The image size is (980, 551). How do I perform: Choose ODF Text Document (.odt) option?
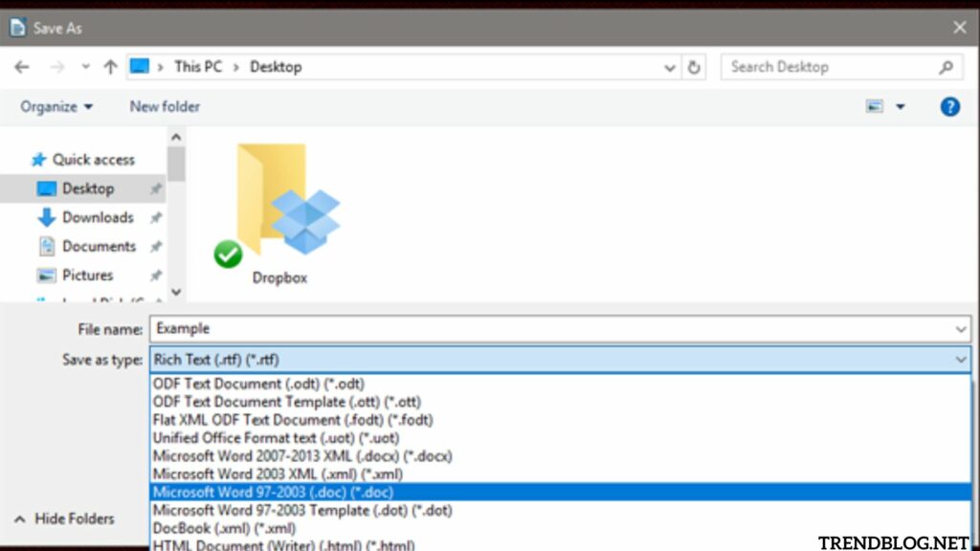coord(258,384)
